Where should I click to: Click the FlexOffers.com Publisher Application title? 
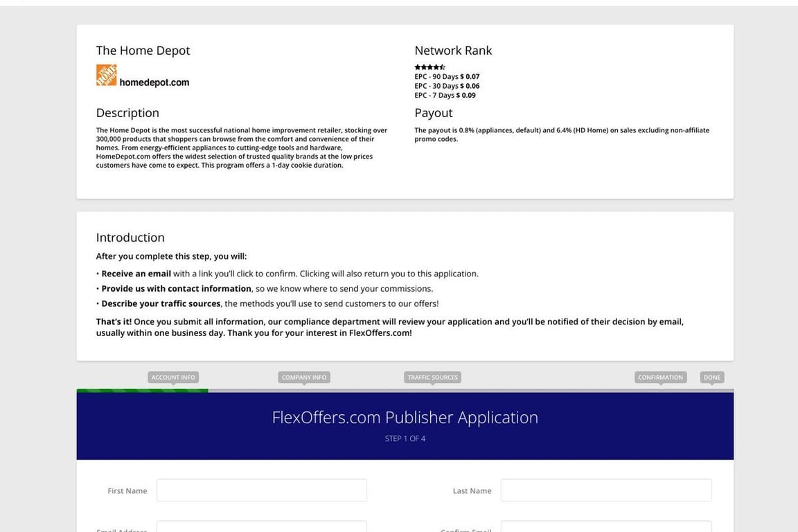click(405, 418)
